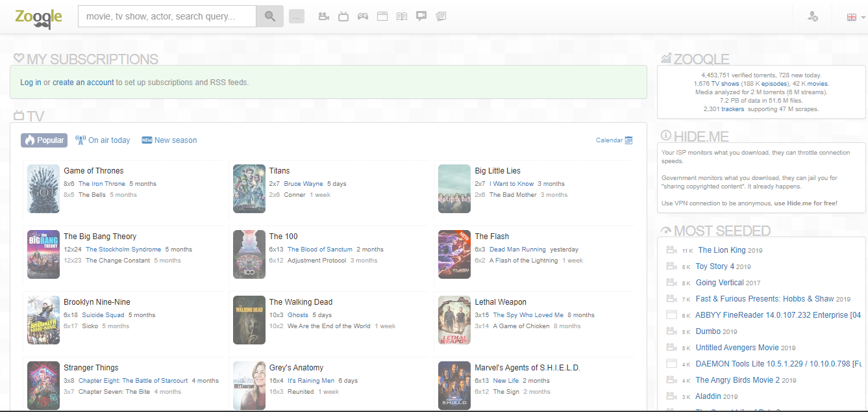Open episode Dead Man Running

pos(517,250)
